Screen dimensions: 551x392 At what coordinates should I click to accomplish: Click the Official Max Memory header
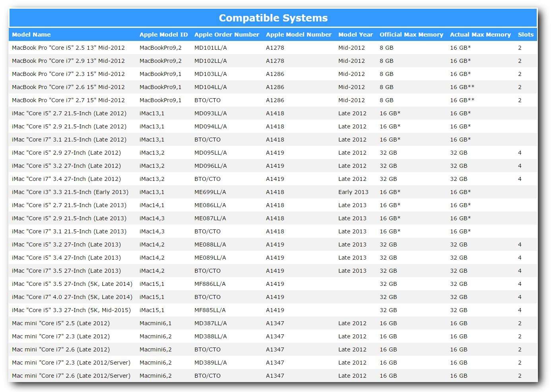411,35
